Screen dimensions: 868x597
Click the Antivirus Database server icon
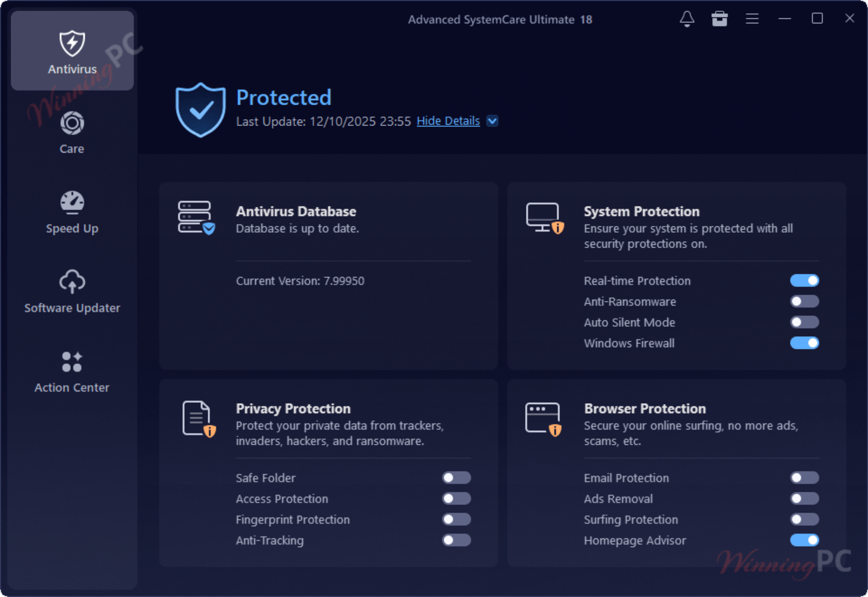[196, 218]
